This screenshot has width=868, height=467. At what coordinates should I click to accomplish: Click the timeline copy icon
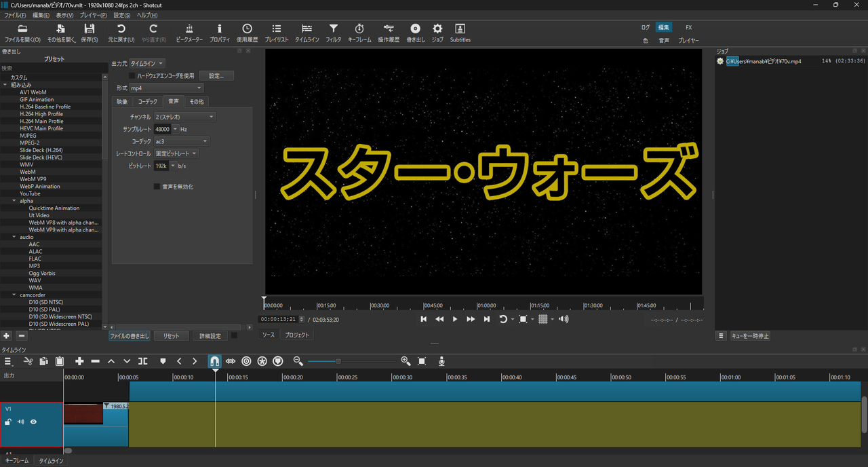[43, 361]
